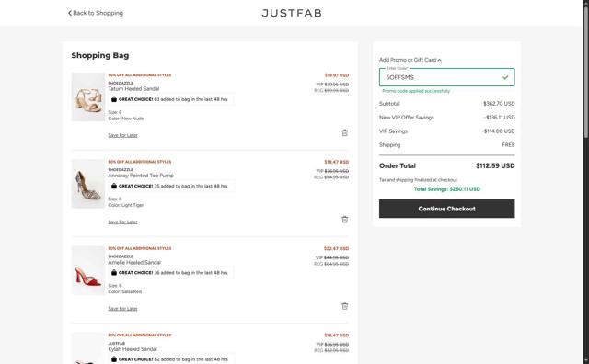This screenshot has height=364, width=589.
Task: Click the JUSTFAB logo
Action: (x=292, y=13)
